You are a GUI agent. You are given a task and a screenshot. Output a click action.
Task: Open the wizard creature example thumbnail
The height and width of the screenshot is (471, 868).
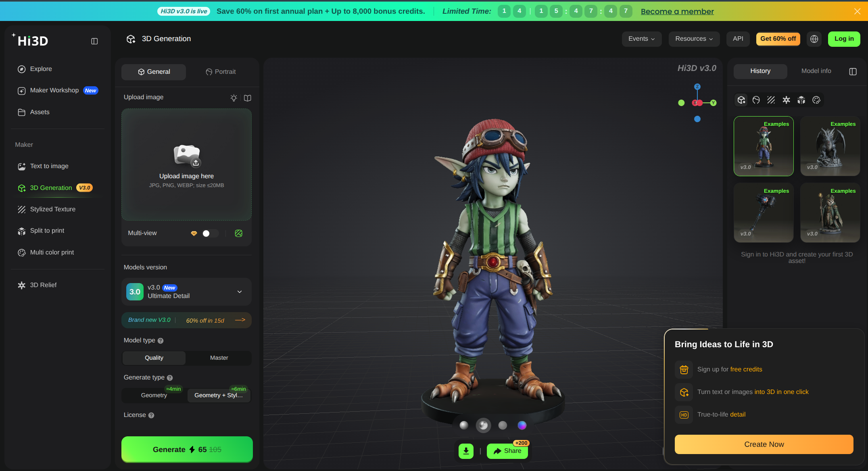point(830,213)
